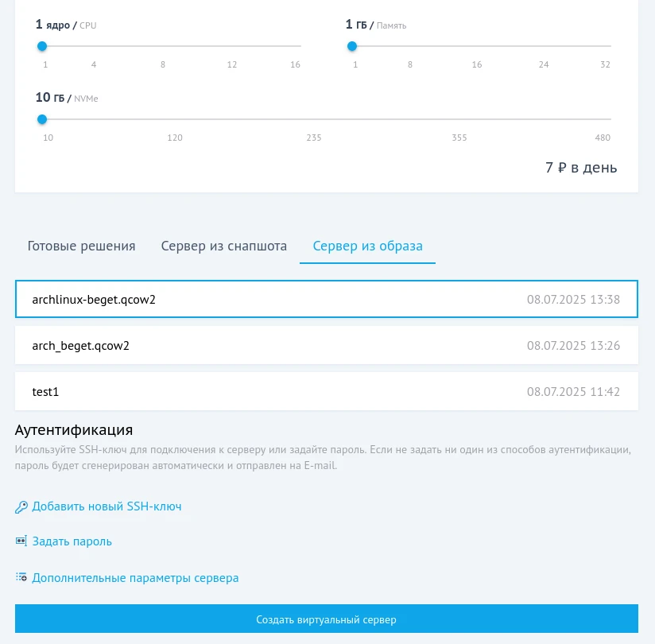The image size is (655, 644).
Task: Click the Добавить новый SSH-ключ link
Action: 107,506
